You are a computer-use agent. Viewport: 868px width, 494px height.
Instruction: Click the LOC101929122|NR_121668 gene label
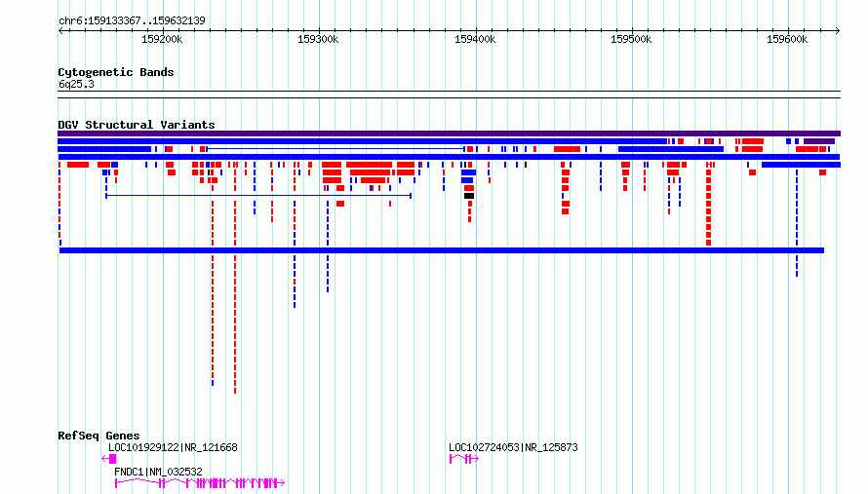tap(173, 447)
